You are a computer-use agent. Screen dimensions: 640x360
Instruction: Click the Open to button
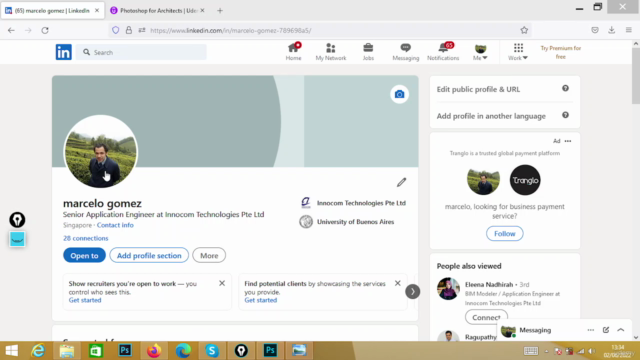[84, 256]
